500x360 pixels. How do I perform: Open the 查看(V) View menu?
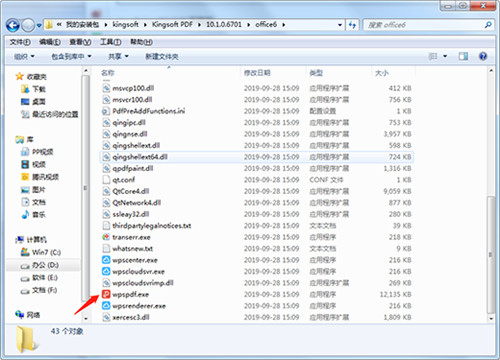(x=80, y=42)
